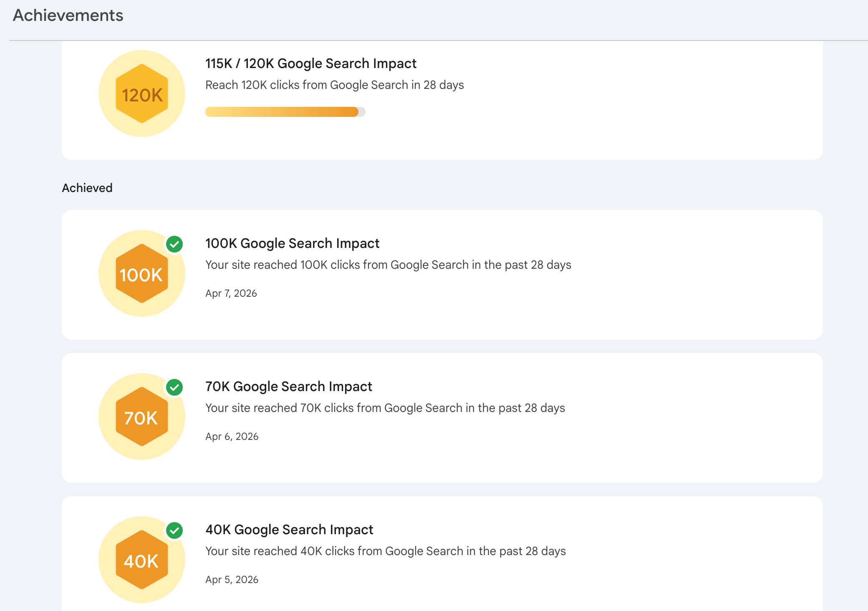
Task: Click the 70K hexagon badge icon
Action: tap(142, 417)
